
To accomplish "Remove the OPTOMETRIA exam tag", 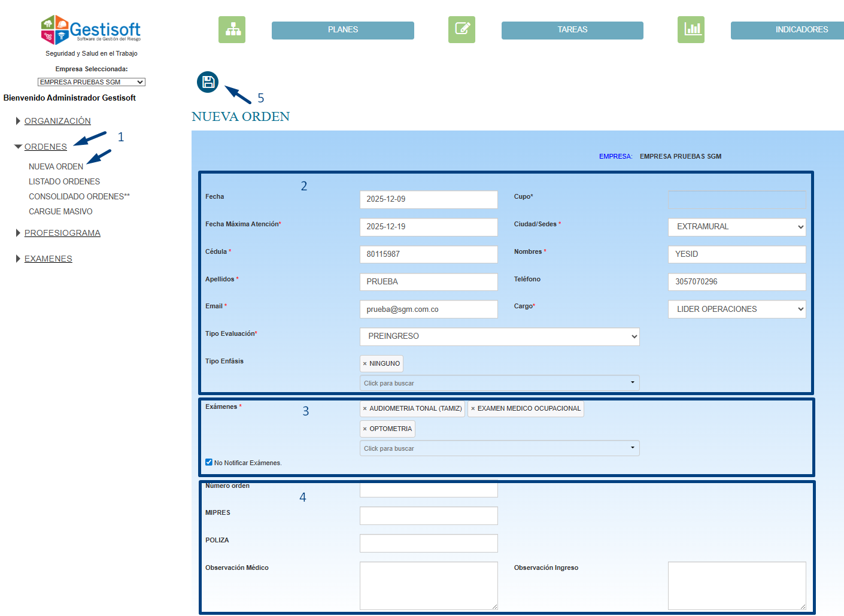I will click(365, 429).
